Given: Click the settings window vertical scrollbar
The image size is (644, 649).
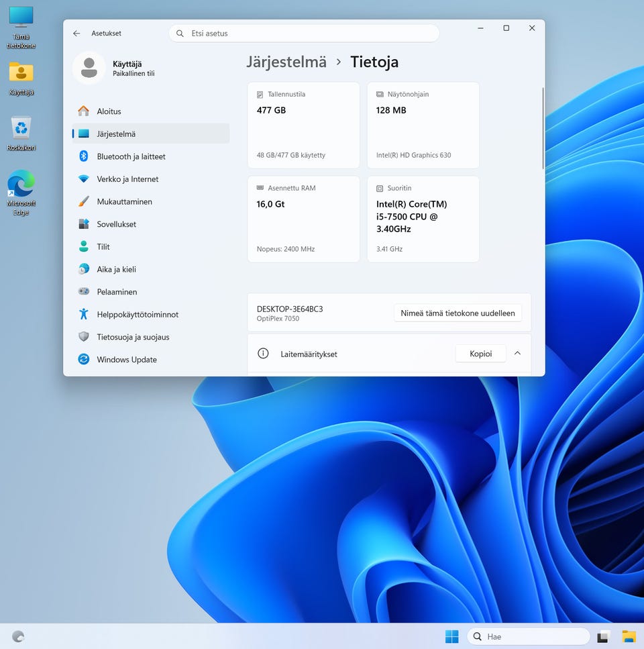Looking at the screenshot, I should point(543,128).
